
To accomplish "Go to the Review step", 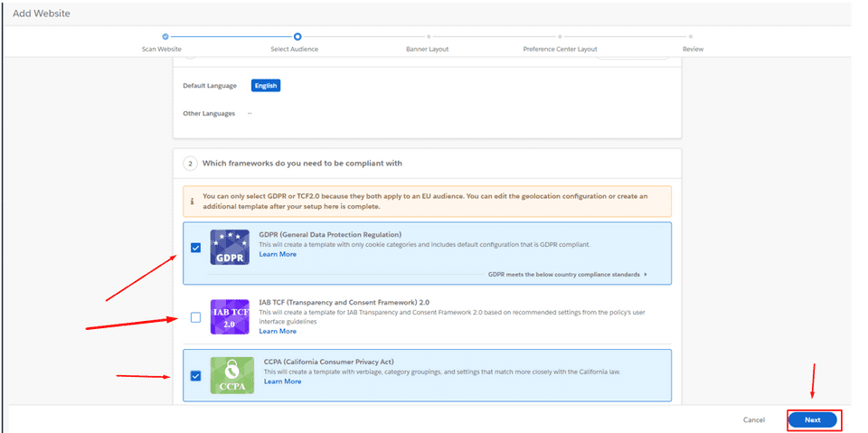I will [693, 37].
